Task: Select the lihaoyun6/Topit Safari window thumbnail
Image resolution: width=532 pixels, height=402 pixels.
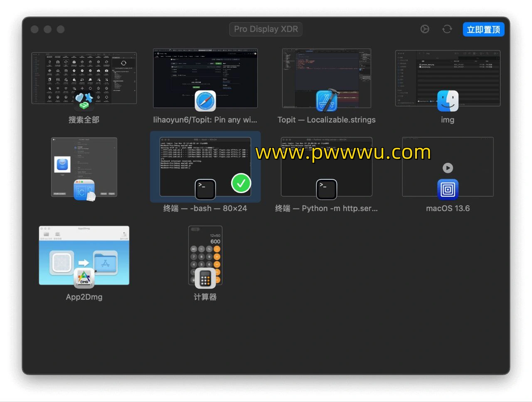Action: 205,78
